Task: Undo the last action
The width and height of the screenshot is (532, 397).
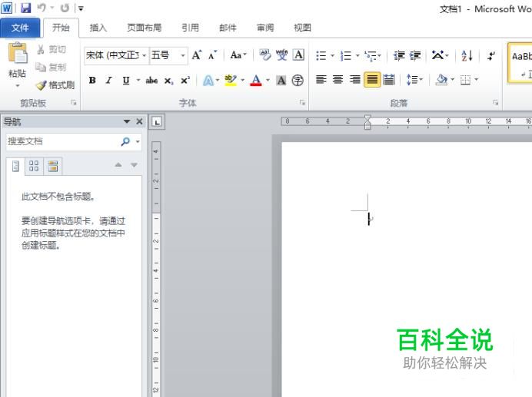Action: tap(42, 8)
